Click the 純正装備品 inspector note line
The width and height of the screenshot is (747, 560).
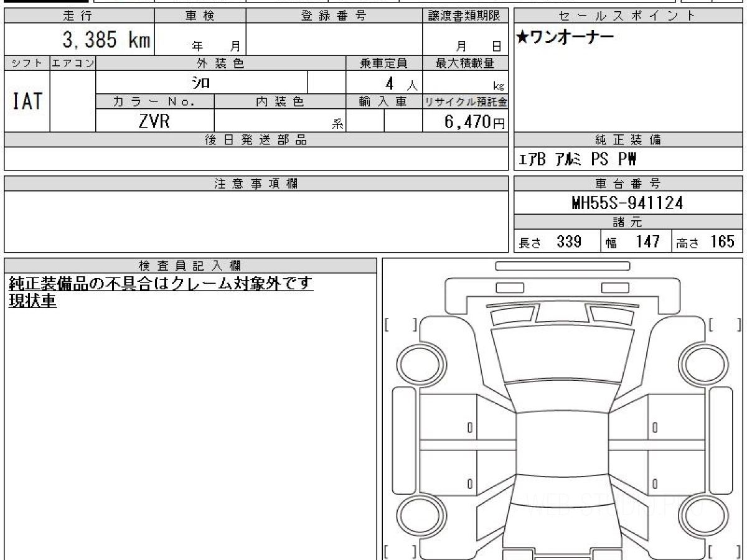tap(161, 284)
